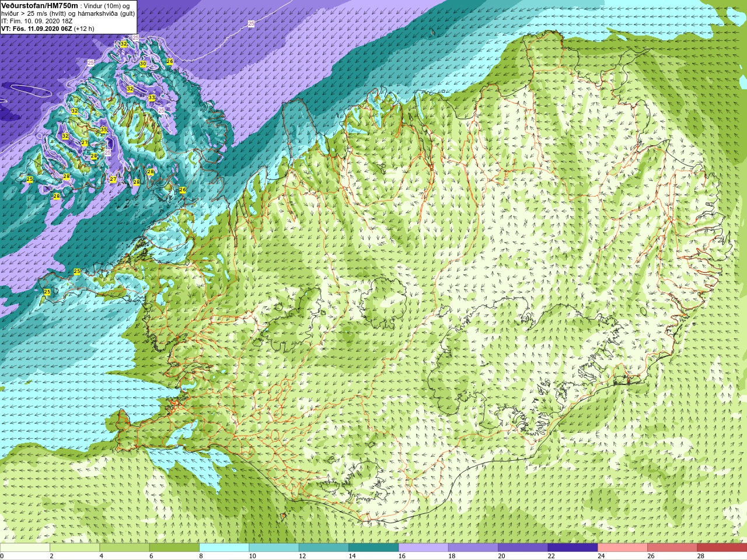Image resolution: width=747 pixels, height=560 pixels.
Task: Click the 12–14 m/s teal legend swatch
Action: [323, 548]
